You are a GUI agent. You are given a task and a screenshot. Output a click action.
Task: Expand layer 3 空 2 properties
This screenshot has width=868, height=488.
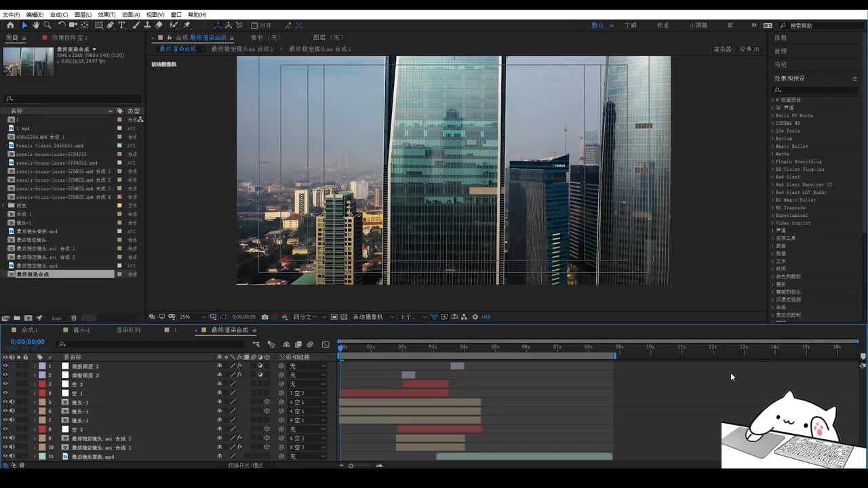click(35, 384)
